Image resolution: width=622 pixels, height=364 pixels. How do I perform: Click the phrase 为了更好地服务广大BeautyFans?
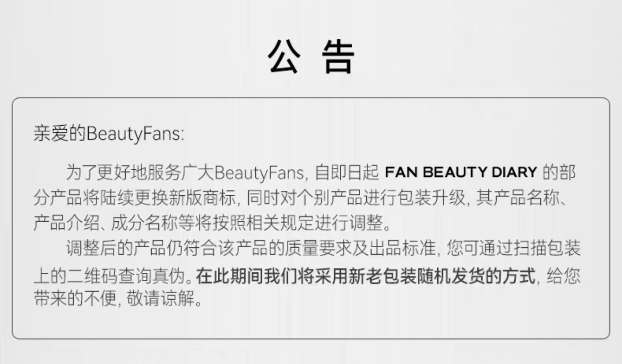click(184, 173)
